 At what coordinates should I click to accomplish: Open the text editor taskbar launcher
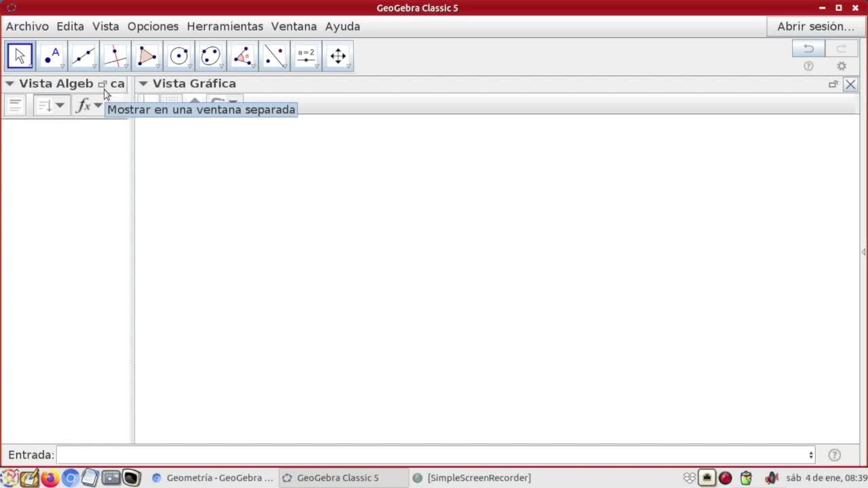click(x=90, y=478)
